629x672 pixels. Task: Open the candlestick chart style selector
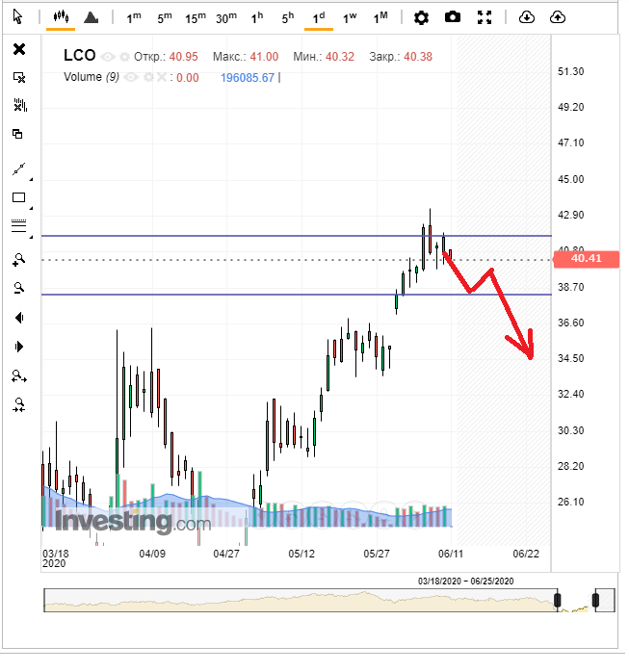[61, 17]
